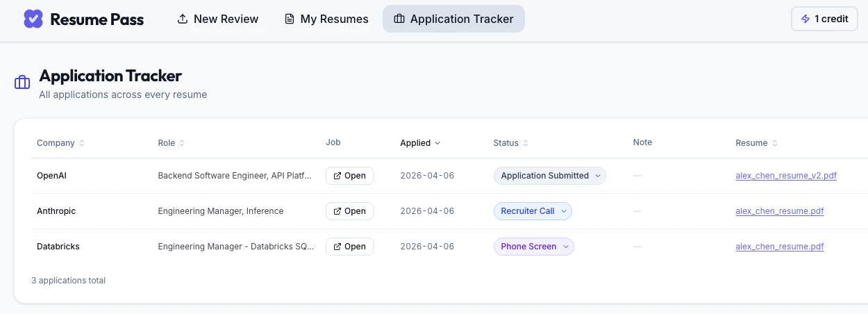Click the OpenAI company cell
This screenshot has height=314, width=868.
(x=51, y=176)
